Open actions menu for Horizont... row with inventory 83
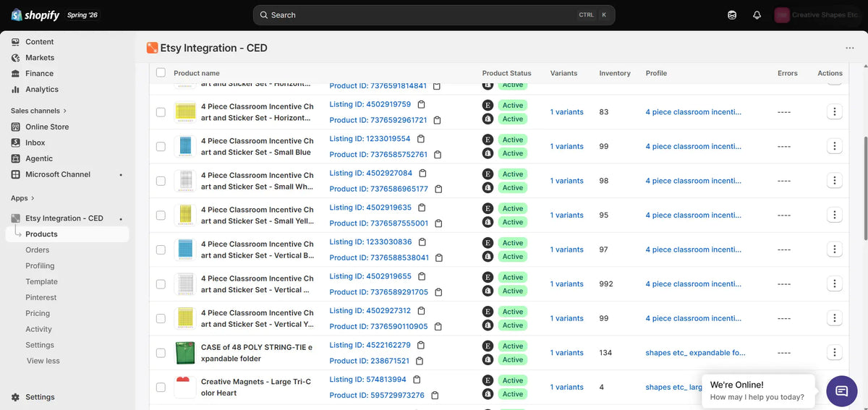This screenshot has width=868, height=410. tap(834, 112)
